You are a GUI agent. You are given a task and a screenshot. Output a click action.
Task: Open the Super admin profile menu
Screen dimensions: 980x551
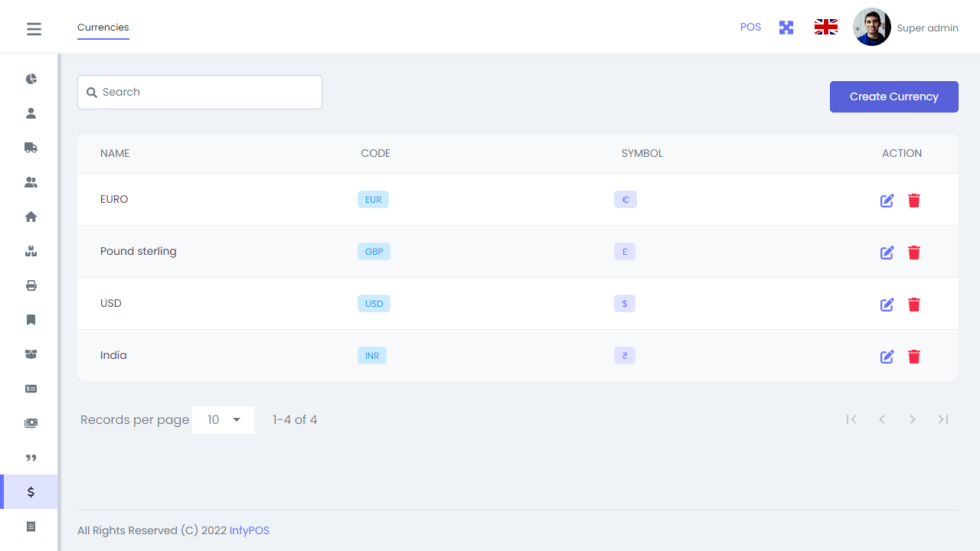click(x=906, y=28)
